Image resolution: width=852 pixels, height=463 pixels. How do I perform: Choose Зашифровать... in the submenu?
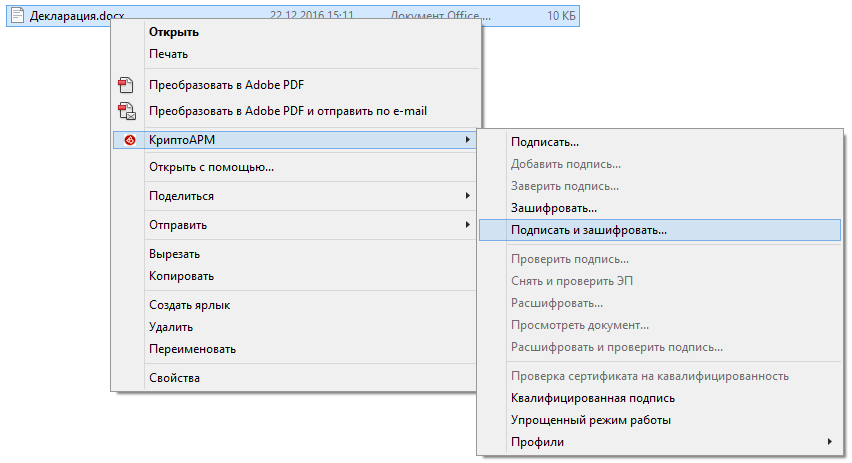coord(554,208)
